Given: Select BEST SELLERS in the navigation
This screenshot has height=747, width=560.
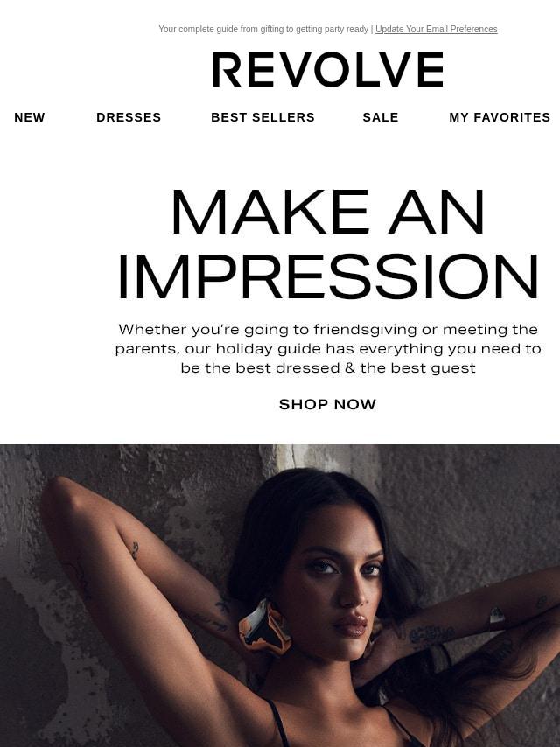Looking at the screenshot, I should (262, 117).
